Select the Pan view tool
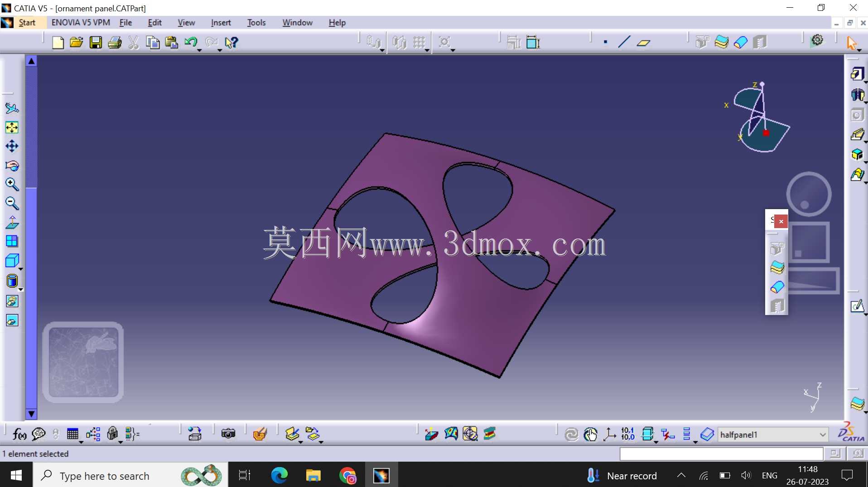The image size is (868, 487). point(12,146)
